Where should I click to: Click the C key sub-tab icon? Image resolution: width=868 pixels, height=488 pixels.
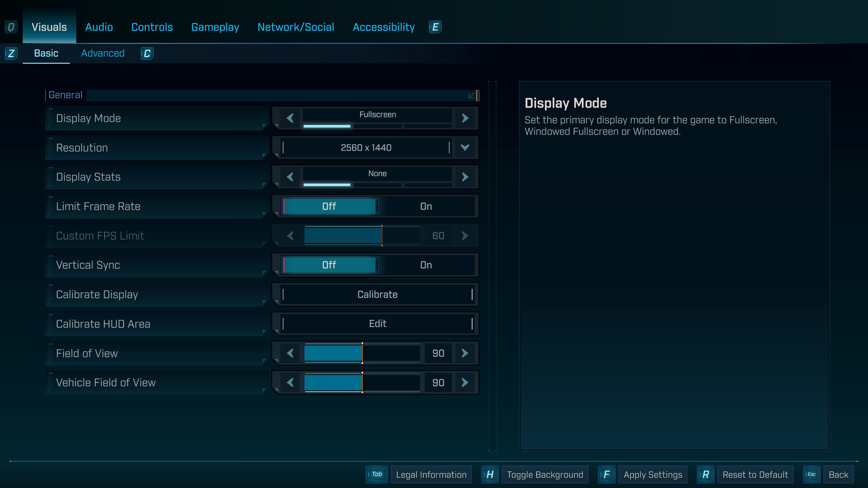point(147,54)
